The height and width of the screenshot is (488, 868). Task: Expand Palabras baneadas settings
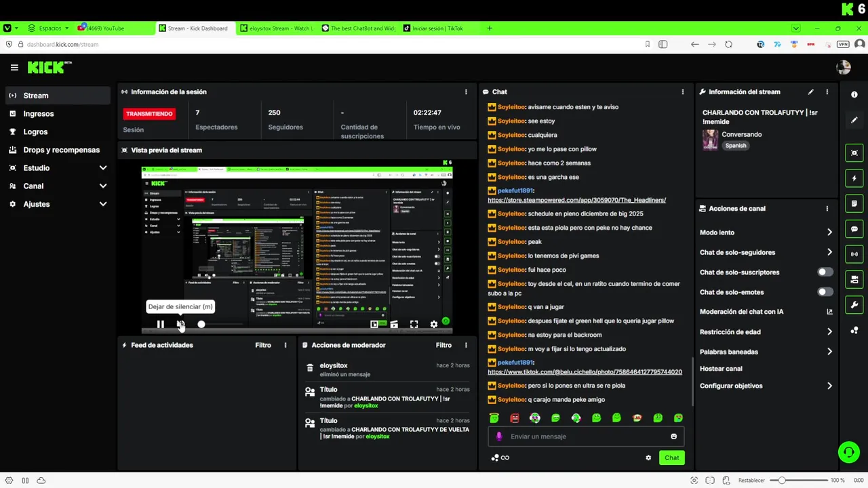(x=766, y=352)
